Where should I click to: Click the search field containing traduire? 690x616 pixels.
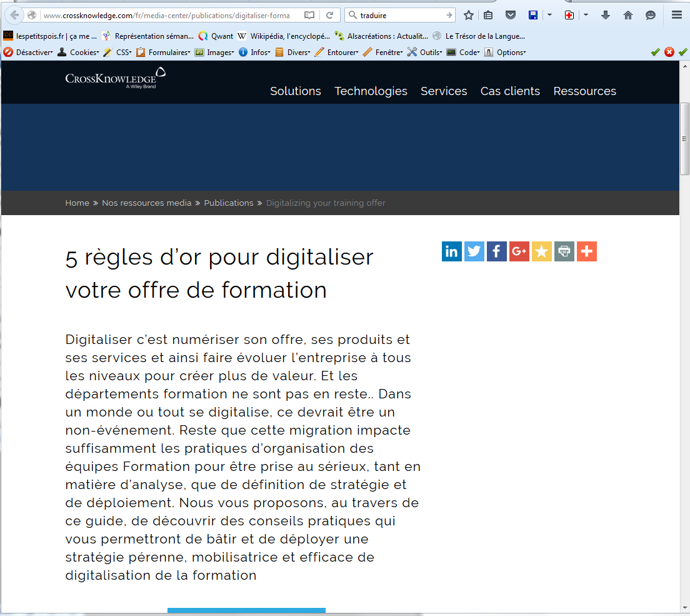click(400, 15)
